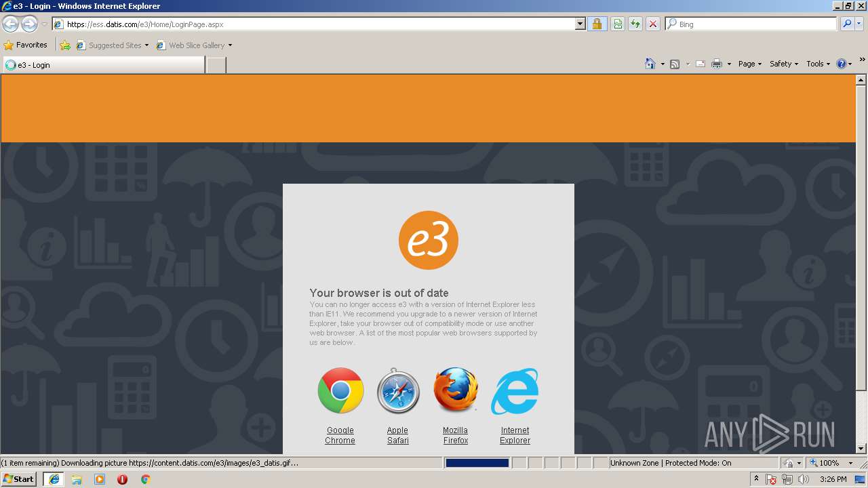
Task: Open the Print options dropdown arrow
Action: (729, 64)
